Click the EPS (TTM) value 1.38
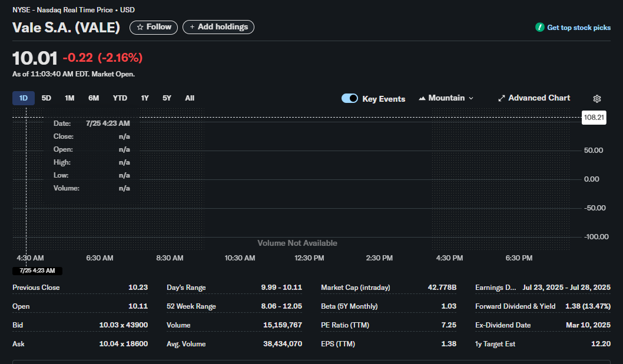This screenshot has height=364, width=623. [449, 344]
